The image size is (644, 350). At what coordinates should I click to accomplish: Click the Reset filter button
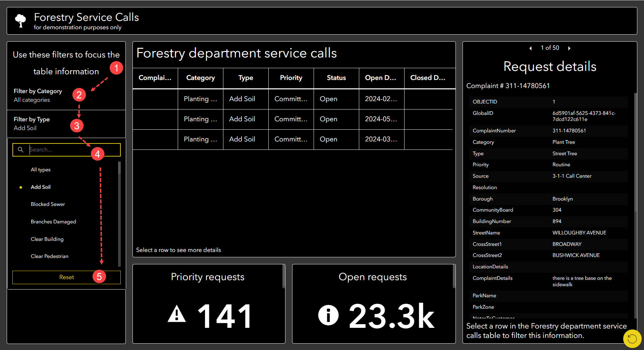(x=66, y=277)
